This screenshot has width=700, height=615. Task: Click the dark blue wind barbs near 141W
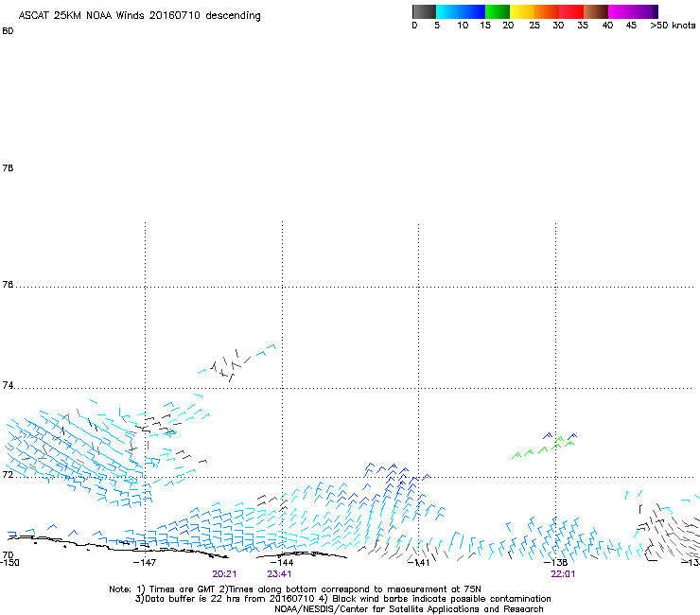[395, 482]
